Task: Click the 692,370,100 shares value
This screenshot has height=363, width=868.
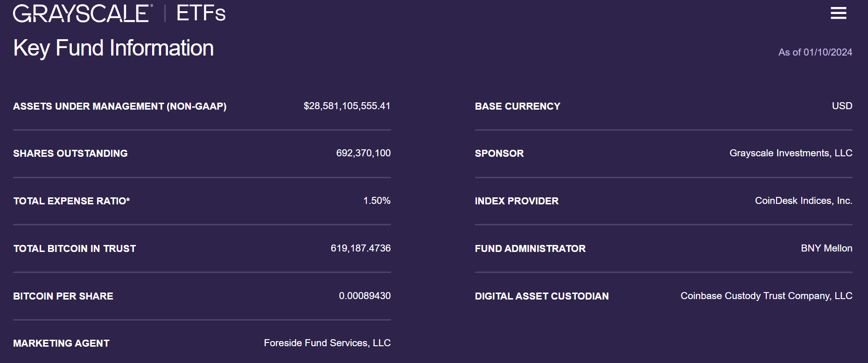Action: pyautogui.click(x=363, y=153)
